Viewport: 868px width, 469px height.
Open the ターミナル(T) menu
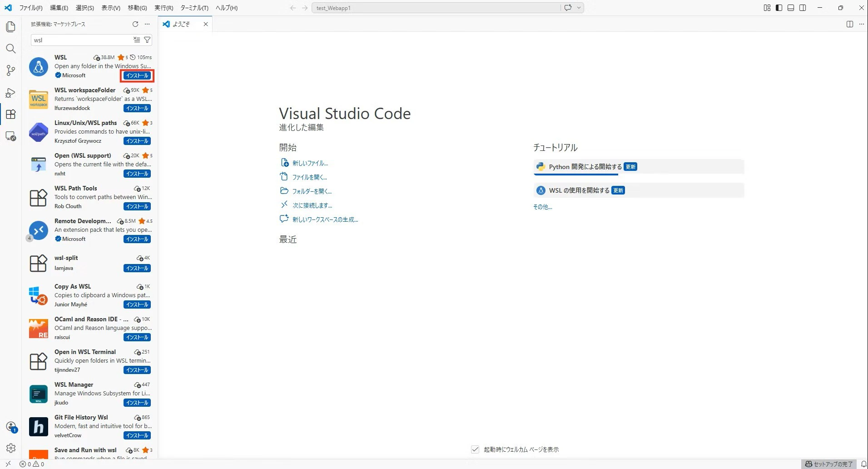pyautogui.click(x=194, y=8)
